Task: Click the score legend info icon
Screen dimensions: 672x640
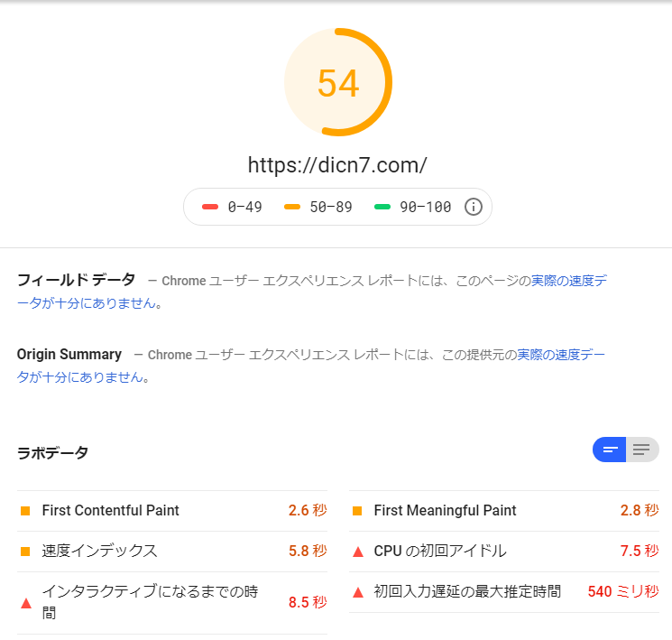Action: pos(473,207)
